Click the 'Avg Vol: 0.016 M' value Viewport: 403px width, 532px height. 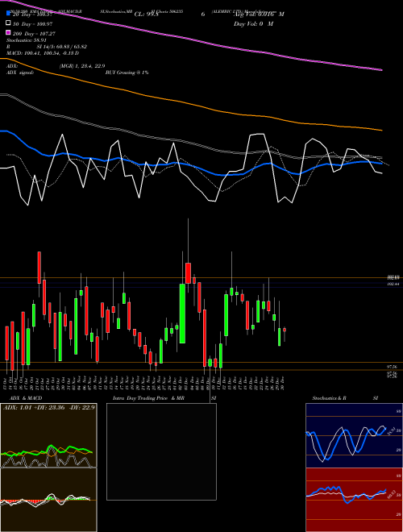coord(259,15)
